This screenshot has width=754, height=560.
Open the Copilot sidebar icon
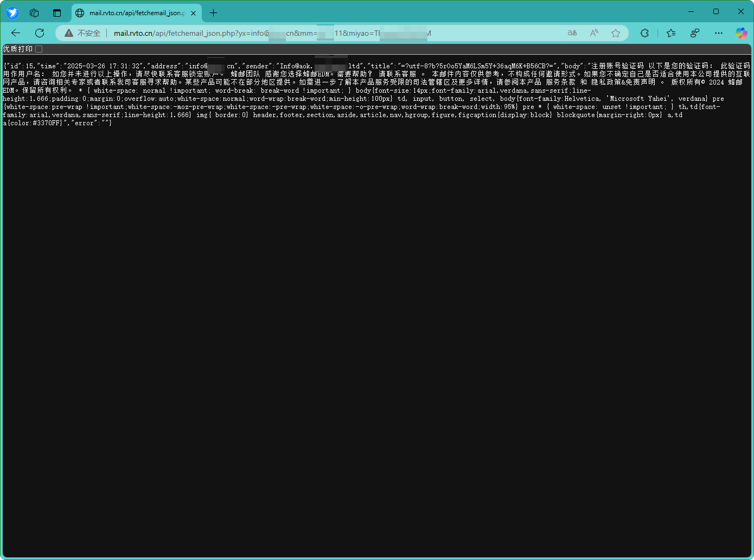pyautogui.click(x=741, y=33)
